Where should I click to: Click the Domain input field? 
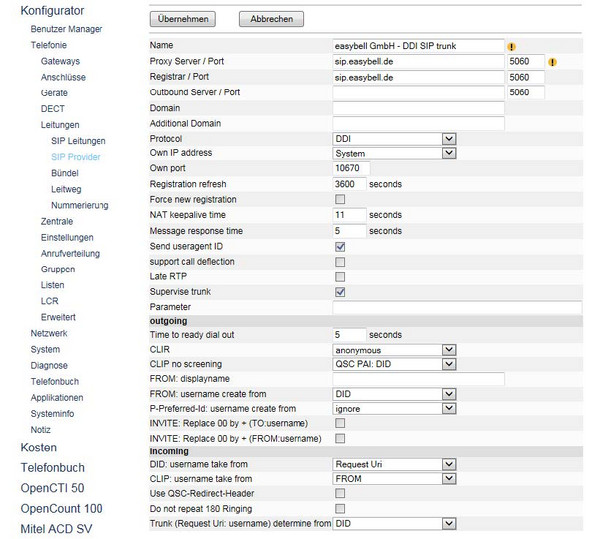pyautogui.click(x=418, y=108)
